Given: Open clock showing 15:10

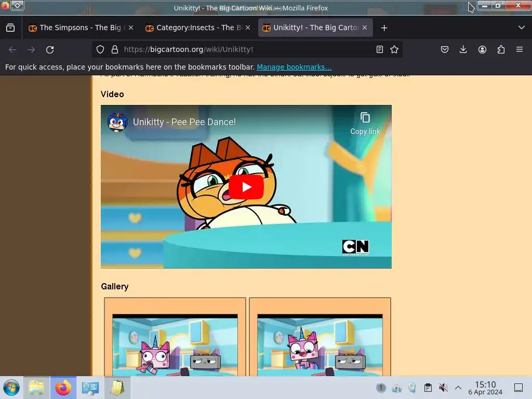Looking at the screenshot, I should (485, 388).
